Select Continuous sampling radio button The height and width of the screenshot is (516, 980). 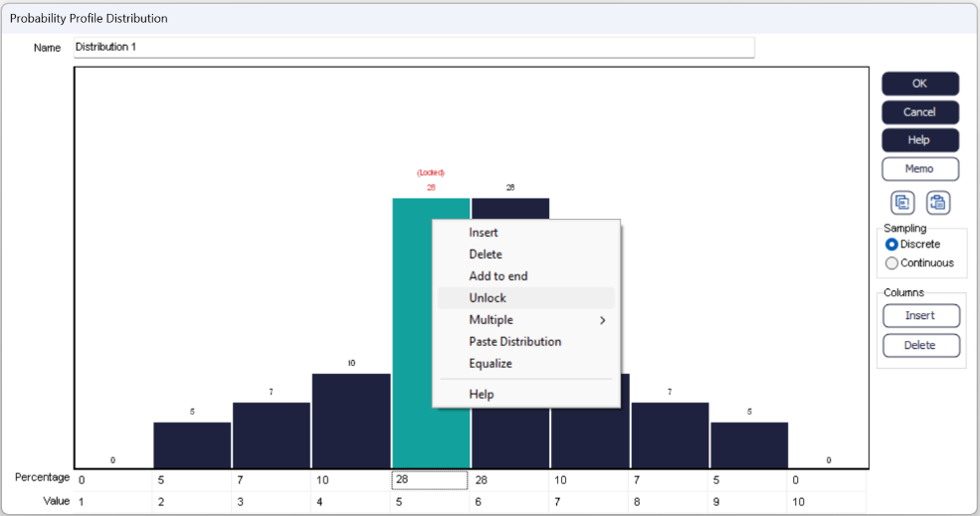click(892, 263)
